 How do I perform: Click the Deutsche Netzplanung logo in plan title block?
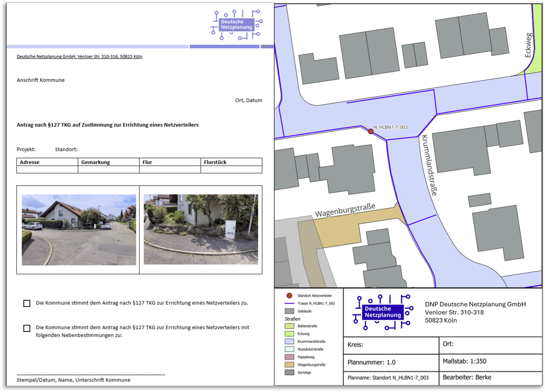pyautogui.click(x=382, y=312)
